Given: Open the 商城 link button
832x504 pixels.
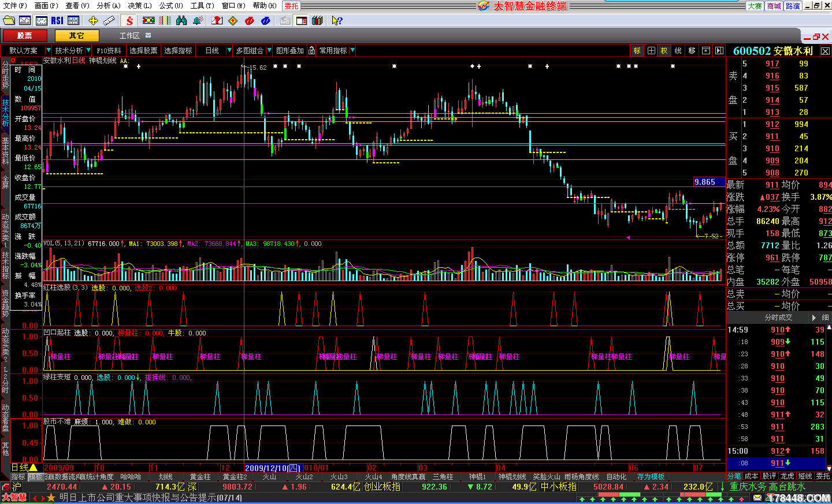Looking at the screenshot, I should [774, 6].
